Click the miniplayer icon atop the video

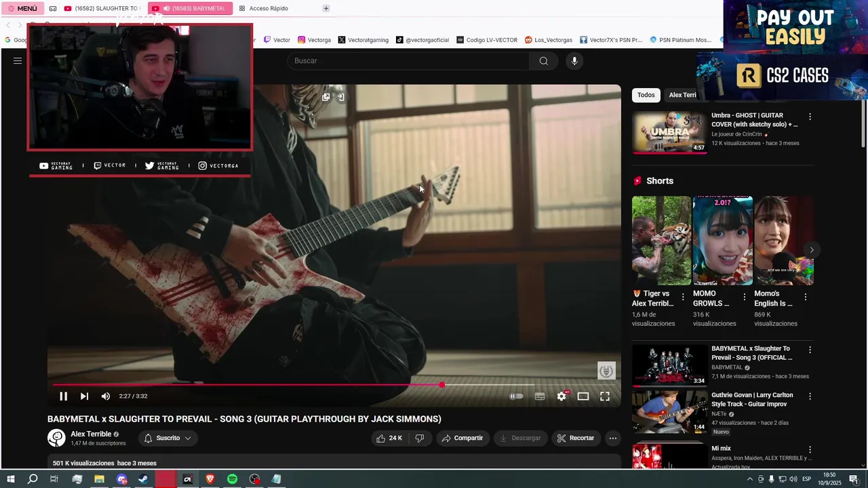tap(326, 97)
